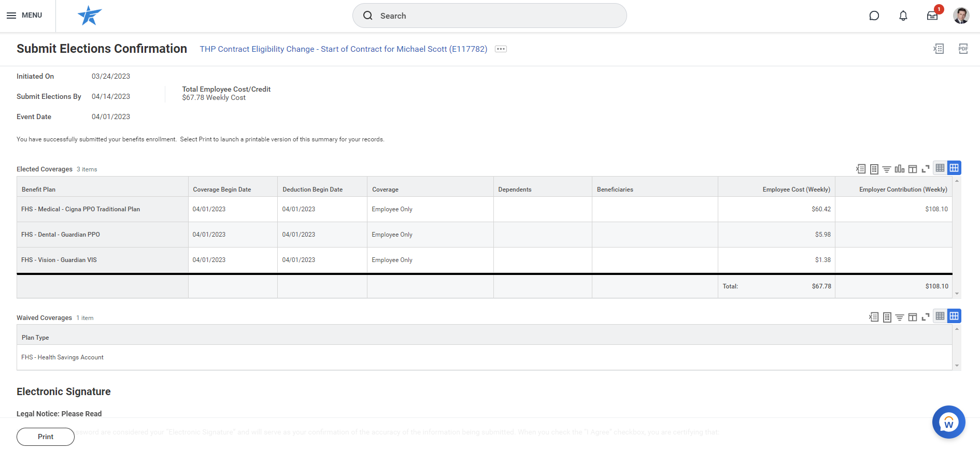Open the inbox tray icon with badge

click(x=932, y=16)
